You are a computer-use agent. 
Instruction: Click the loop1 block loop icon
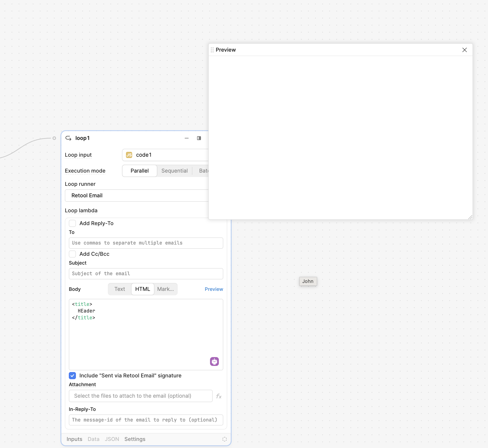(68, 138)
